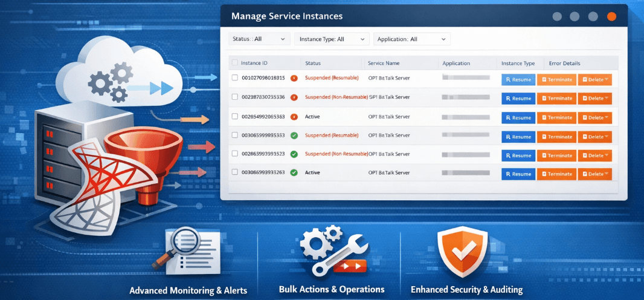The height and width of the screenshot is (300, 644).
Task: Open the Instance Type: All filter dropdown
Action: pos(332,39)
